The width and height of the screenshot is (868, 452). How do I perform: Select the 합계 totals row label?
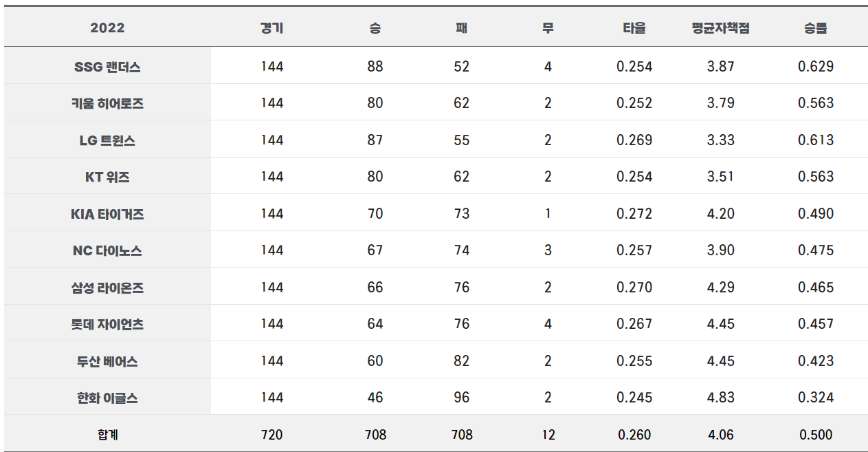pos(107,435)
